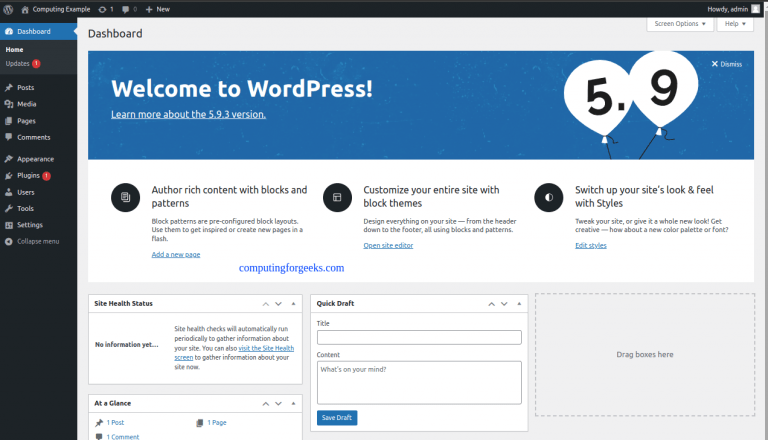
Task: Click the pushpin icon beside 1 Post
Action: coord(99,422)
